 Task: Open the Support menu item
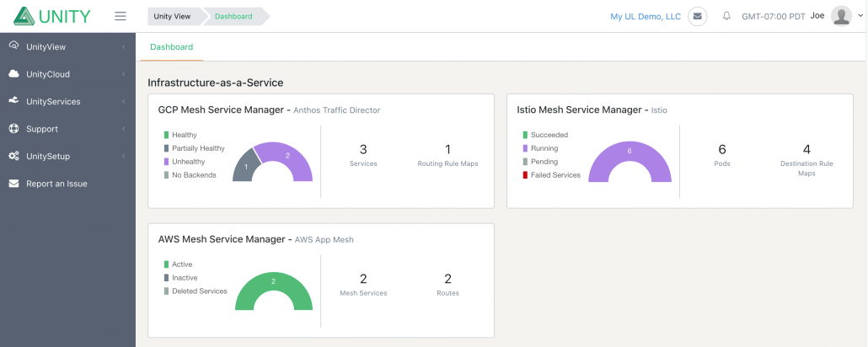point(67,129)
